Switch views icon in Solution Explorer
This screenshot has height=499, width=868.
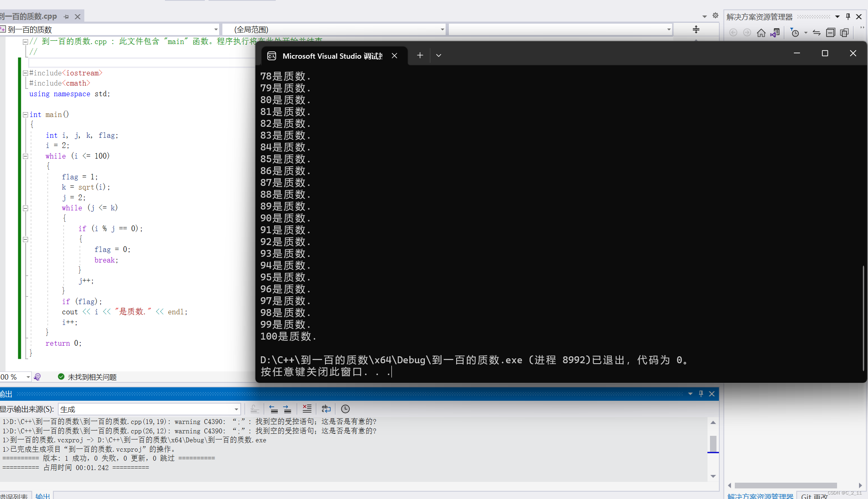(775, 33)
